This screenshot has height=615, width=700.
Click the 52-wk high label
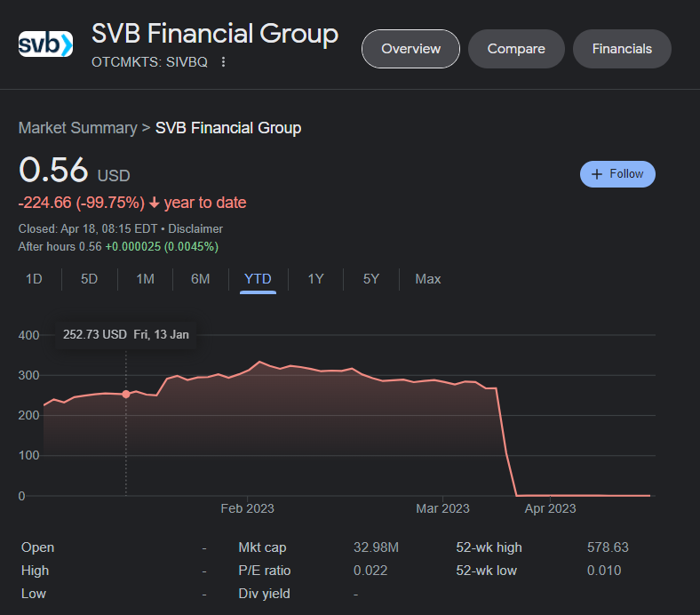[x=489, y=547]
